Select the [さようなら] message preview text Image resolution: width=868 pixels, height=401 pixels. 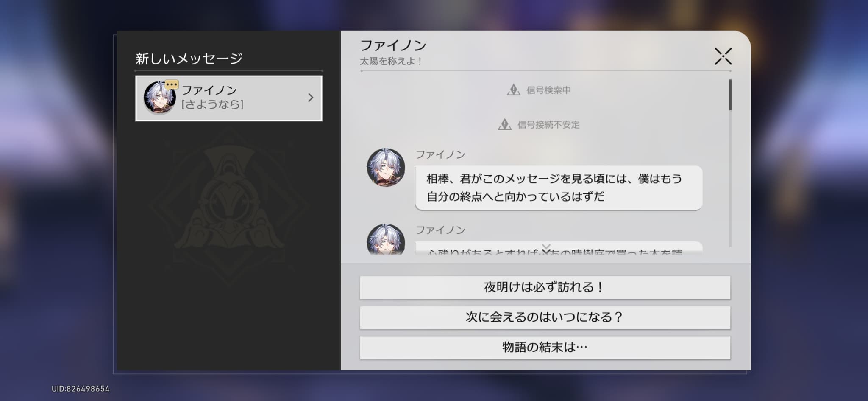(x=212, y=105)
